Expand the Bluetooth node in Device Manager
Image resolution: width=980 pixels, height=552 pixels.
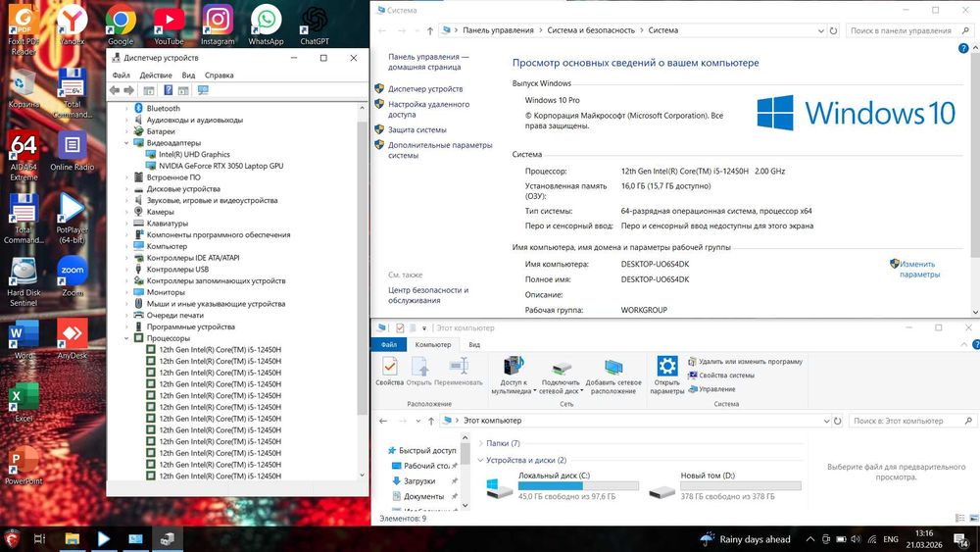126,108
